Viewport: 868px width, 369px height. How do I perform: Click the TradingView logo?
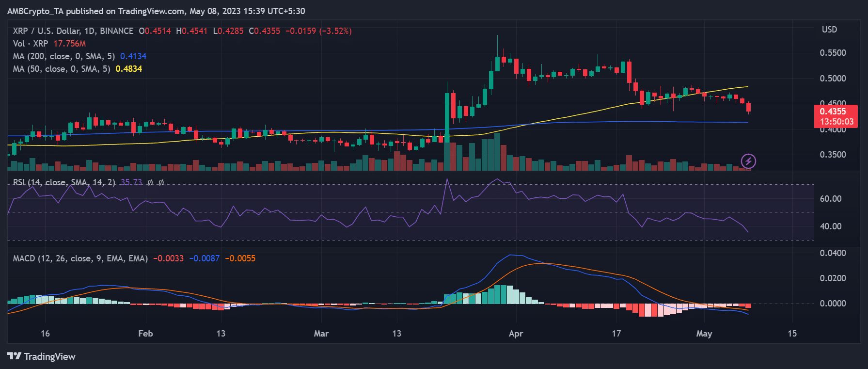42,356
